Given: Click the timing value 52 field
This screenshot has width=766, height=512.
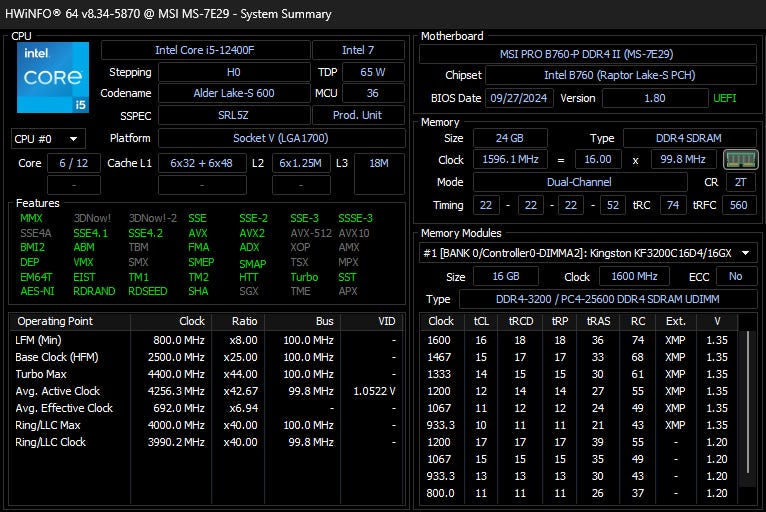Looking at the screenshot, I should click(x=613, y=205).
